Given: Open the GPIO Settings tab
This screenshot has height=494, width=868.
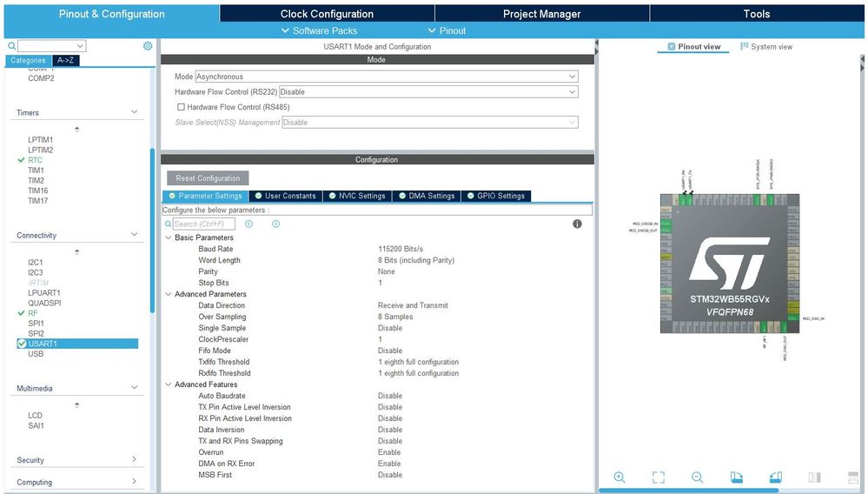Looking at the screenshot, I should (x=496, y=196).
